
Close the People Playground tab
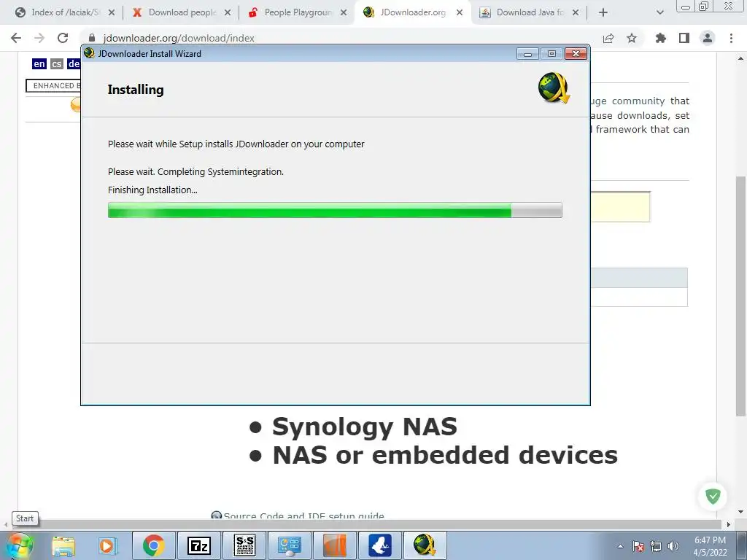344,12
